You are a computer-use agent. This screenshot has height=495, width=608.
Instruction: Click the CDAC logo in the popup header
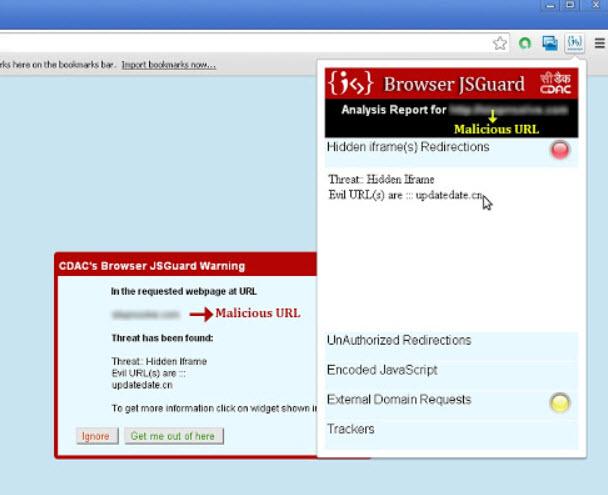556,83
